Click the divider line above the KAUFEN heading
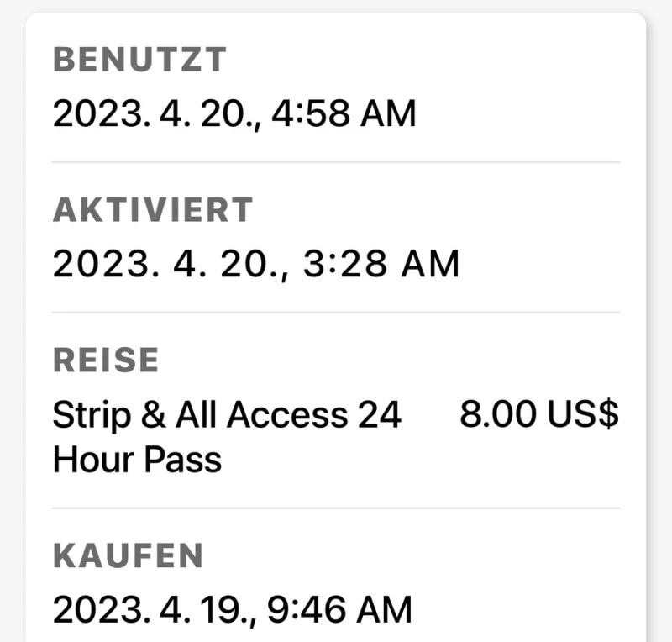Viewport: 672px width, 642px height. point(336,508)
